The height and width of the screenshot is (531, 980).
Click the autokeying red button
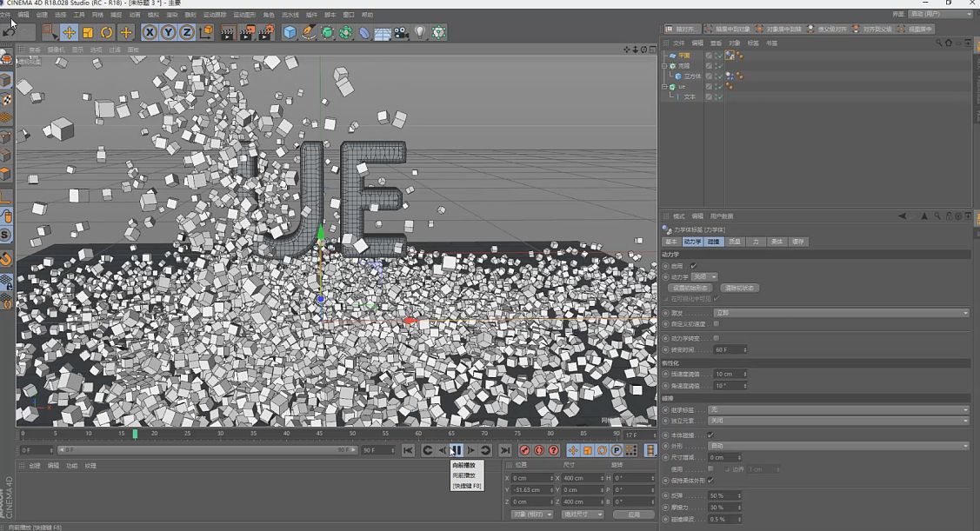(x=539, y=450)
